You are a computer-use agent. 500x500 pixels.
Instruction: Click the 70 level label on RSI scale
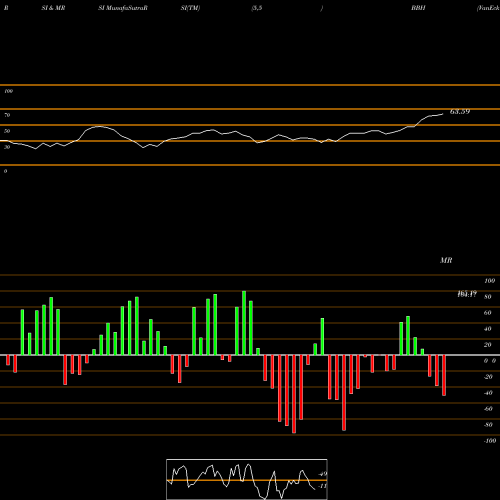(x=7, y=115)
